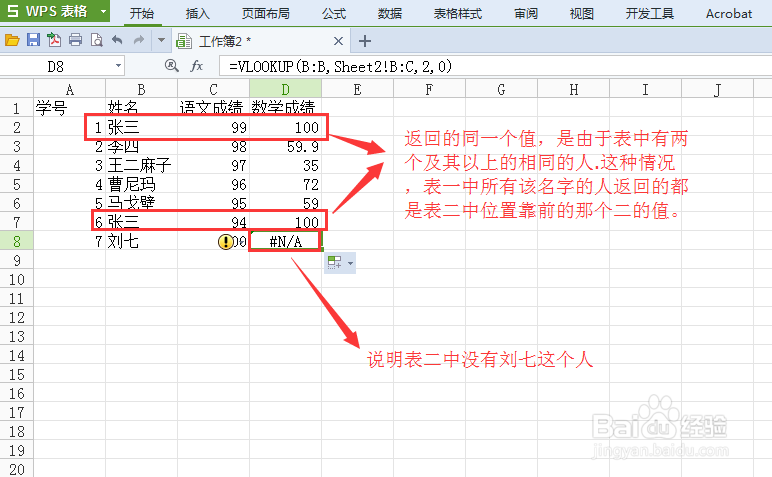Open WPS 表格 application menu
Screen dimensions: 772x477
(x=55, y=11)
